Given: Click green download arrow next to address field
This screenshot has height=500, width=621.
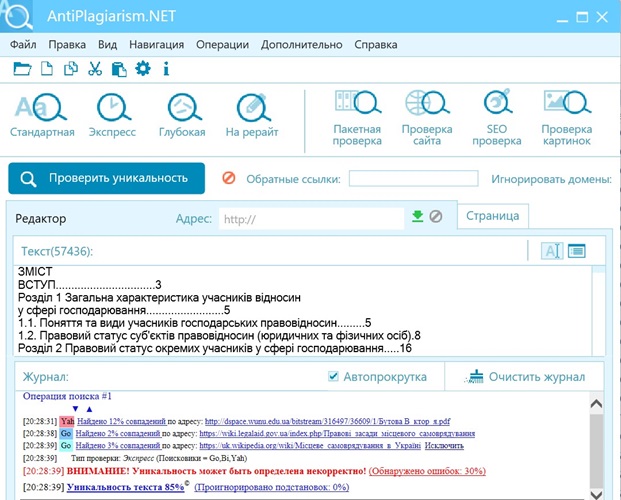Looking at the screenshot, I should [x=417, y=217].
